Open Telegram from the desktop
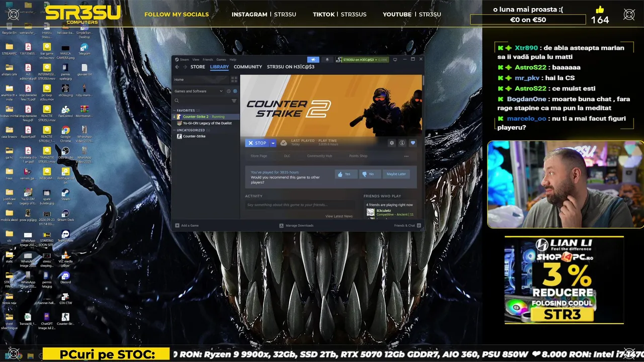The width and height of the screenshot is (644, 362). (x=84, y=49)
